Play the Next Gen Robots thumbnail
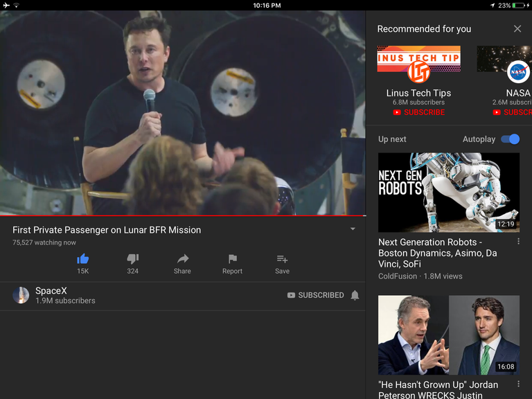This screenshot has height=399, width=532. (449, 193)
